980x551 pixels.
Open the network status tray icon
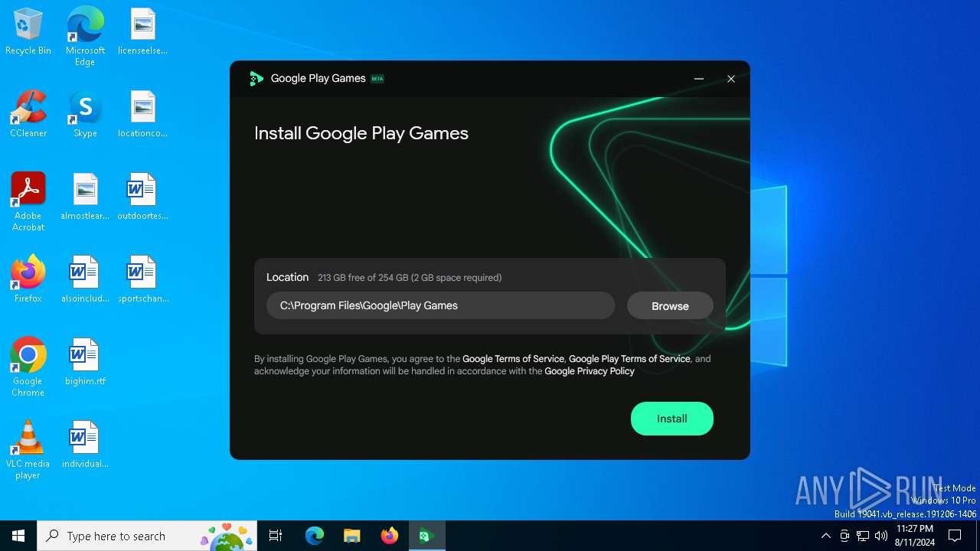[x=863, y=536]
